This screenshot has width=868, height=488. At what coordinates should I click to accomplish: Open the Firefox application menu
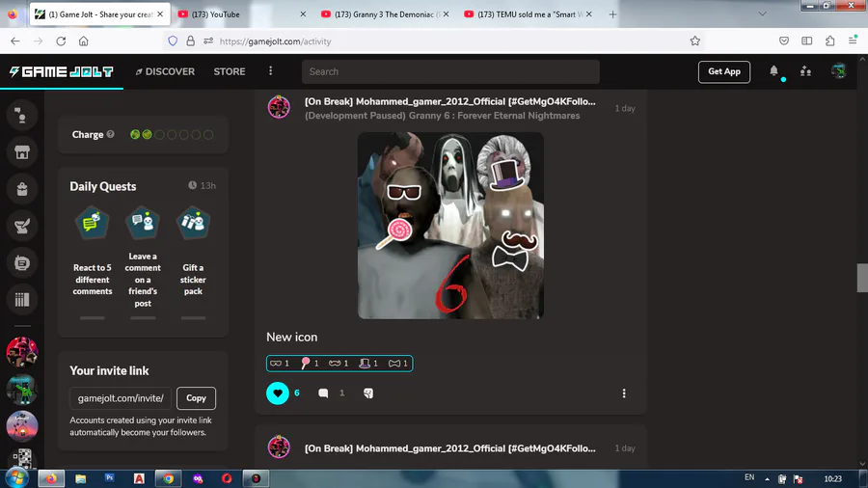(x=854, y=41)
